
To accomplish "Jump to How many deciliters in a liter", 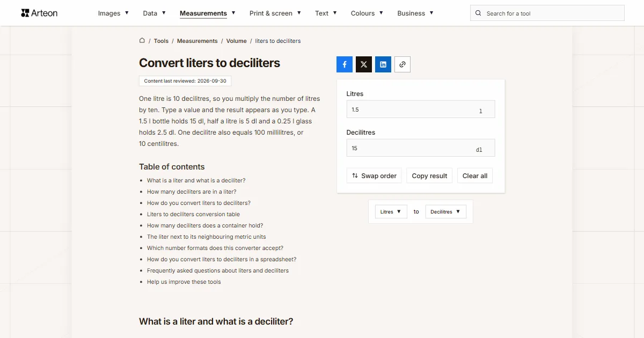I will 192,192.
